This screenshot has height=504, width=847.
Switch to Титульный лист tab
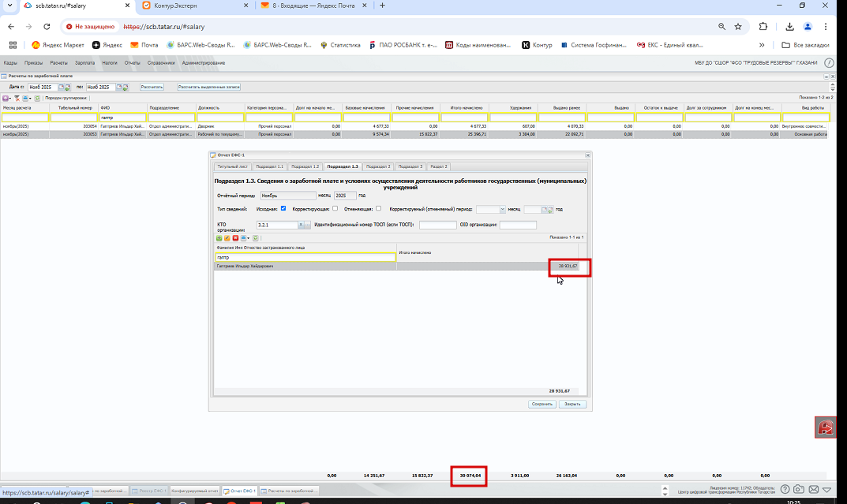(x=232, y=166)
